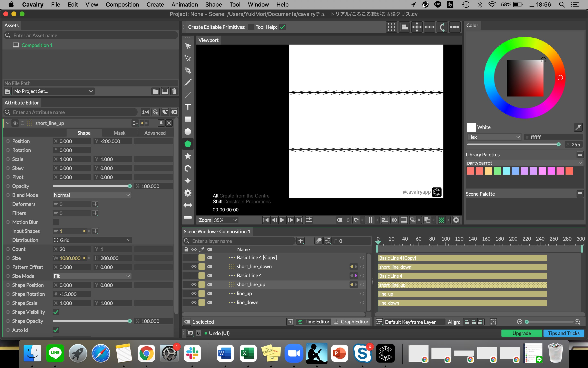The image size is (588, 368).
Task: Open the partyparrot palette dropdown
Action: (x=525, y=163)
